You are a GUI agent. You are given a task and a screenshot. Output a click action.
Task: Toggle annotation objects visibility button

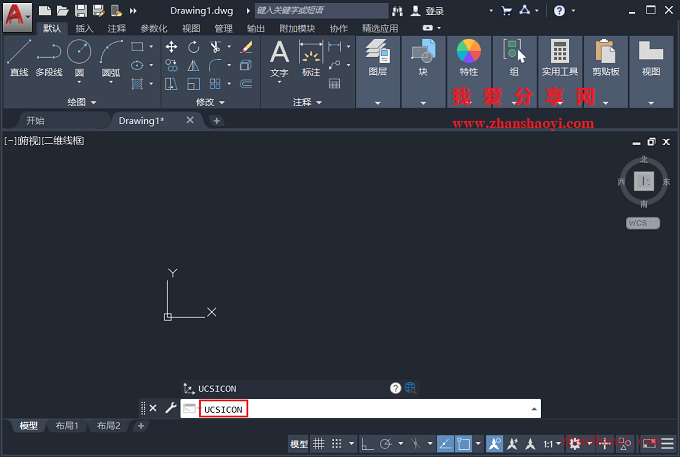(494, 444)
